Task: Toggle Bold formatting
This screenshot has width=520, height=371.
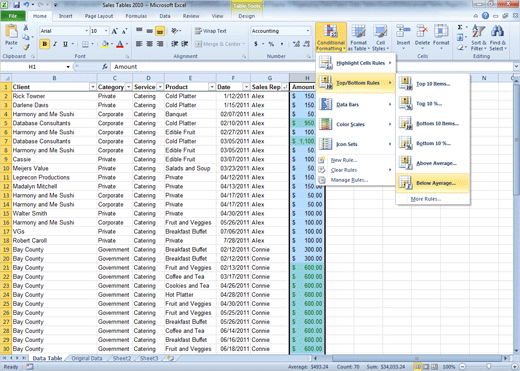Action: [x=44, y=44]
